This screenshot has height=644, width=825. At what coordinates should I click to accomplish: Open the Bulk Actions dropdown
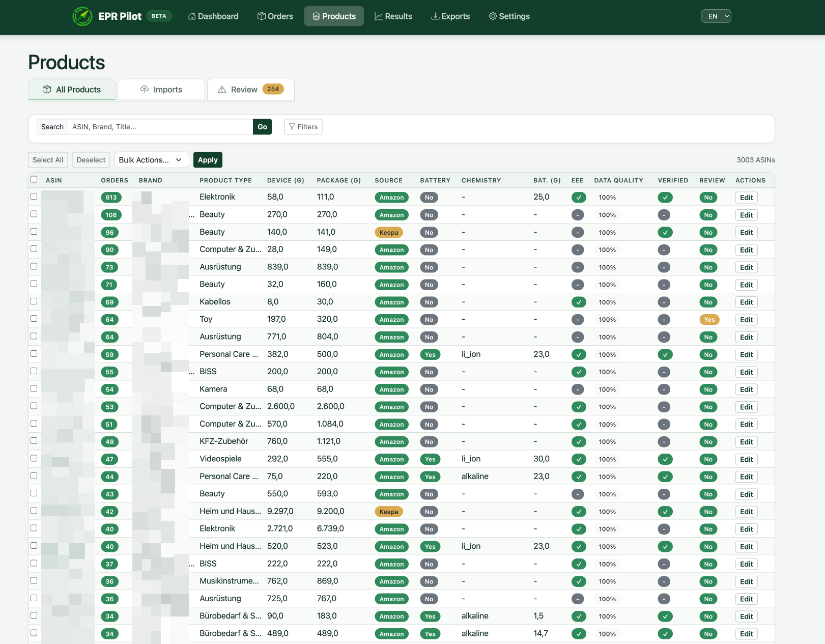tap(151, 159)
